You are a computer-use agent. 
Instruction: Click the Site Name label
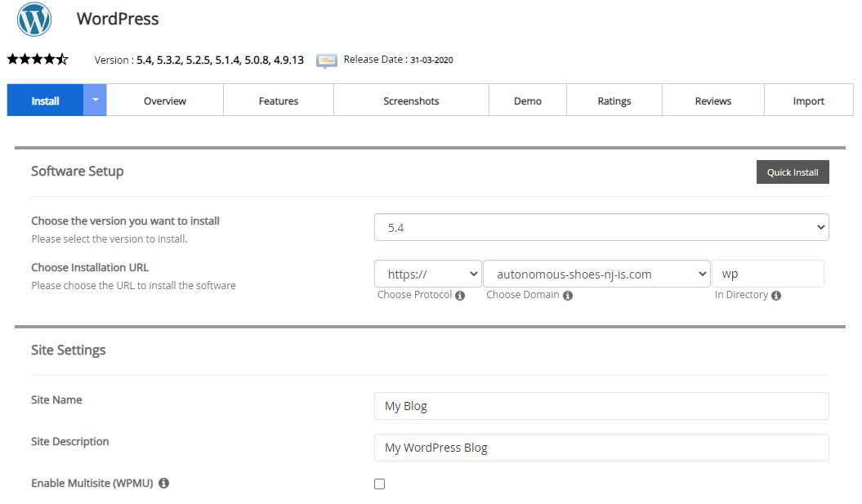tap(56, 399)
